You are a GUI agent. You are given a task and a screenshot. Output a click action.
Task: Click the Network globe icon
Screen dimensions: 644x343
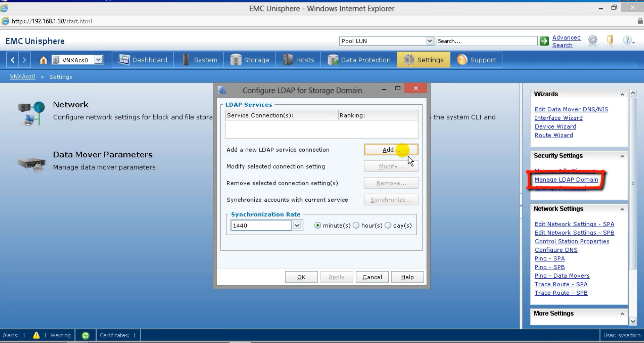[x=31, y=113]
